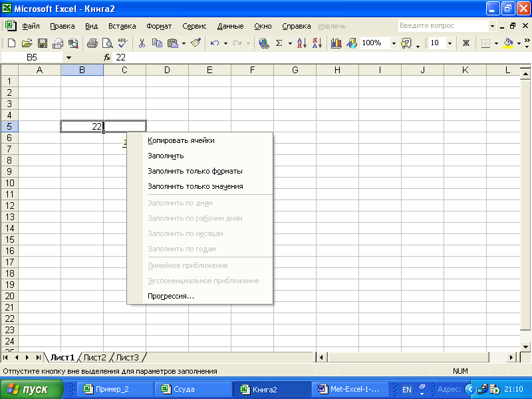Open the Chart Wizard icon

[x=336, y=43]
